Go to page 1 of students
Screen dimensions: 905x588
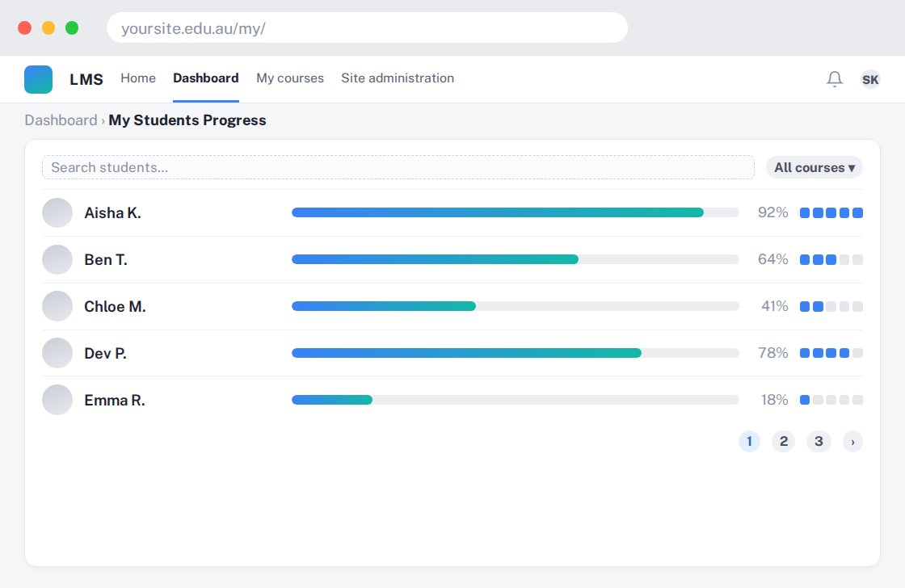[749, 442]
